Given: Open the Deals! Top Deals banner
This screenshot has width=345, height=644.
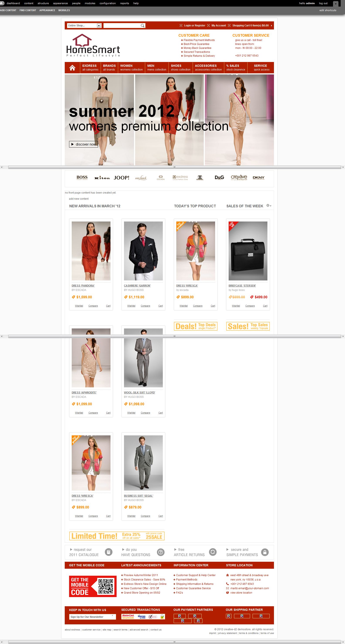Looking at the screenshot, I should click(x=196, y=326).
